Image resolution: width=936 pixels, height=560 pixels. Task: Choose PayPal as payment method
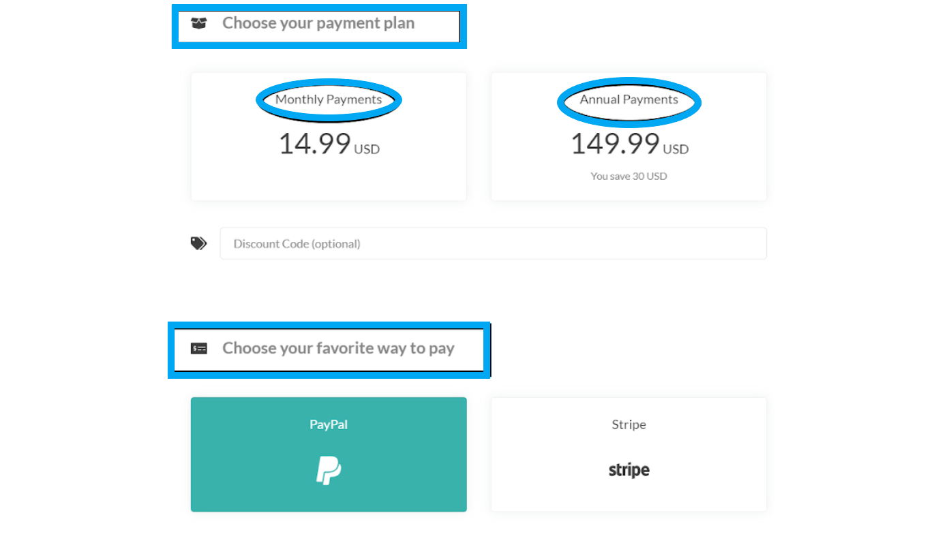pos(329,454)
